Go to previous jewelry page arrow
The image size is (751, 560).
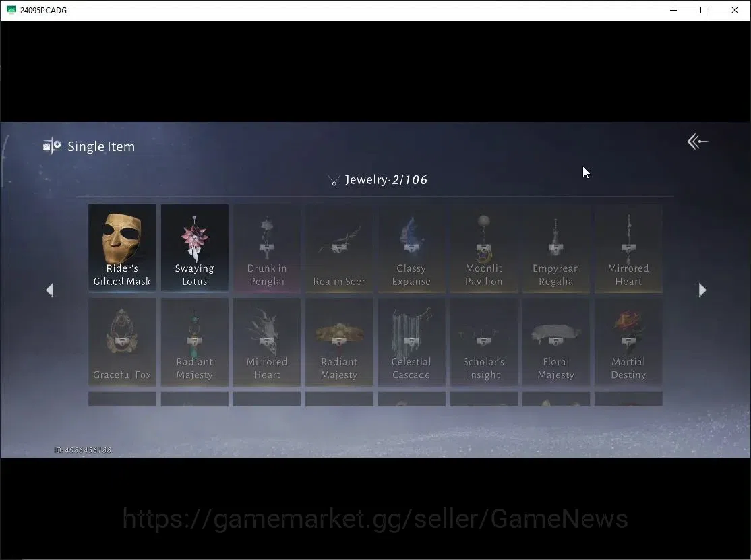click(49, 290)
